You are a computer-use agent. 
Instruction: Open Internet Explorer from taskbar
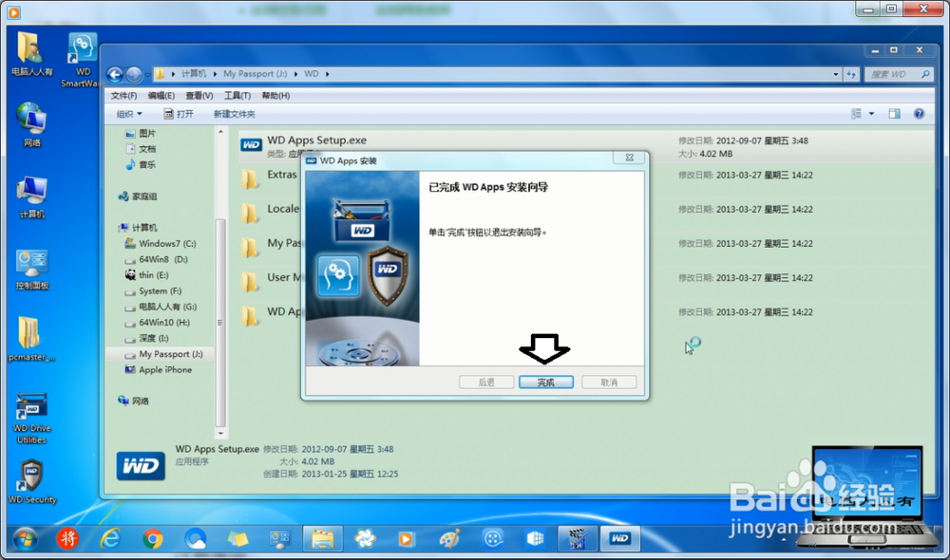click(x=110, y=538)
